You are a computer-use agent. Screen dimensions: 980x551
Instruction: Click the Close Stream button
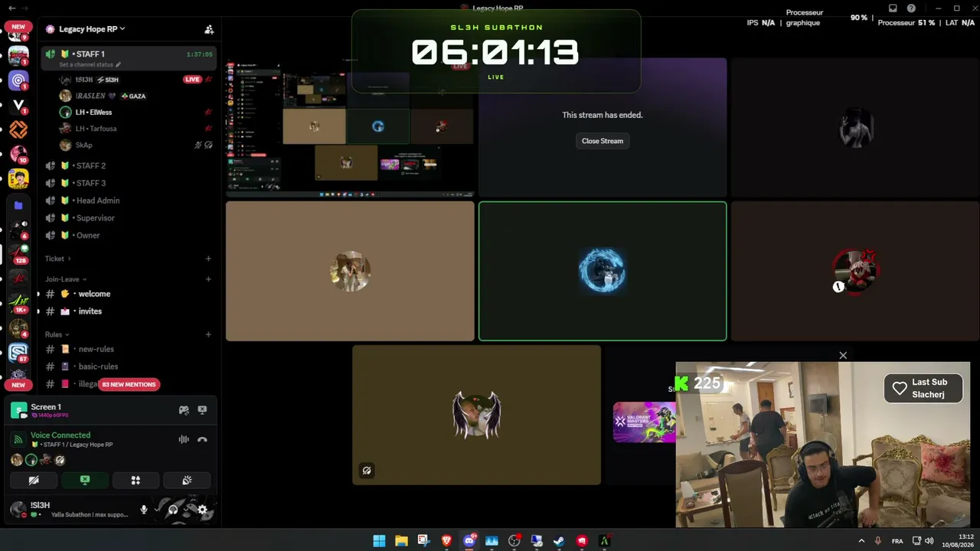[x=603, y=141]
